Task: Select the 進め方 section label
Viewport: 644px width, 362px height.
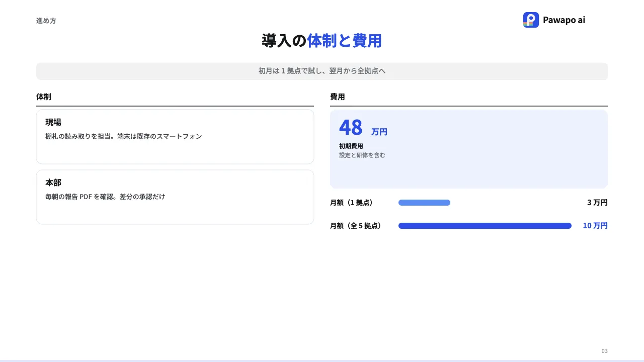Action: [x=46, y=21]
